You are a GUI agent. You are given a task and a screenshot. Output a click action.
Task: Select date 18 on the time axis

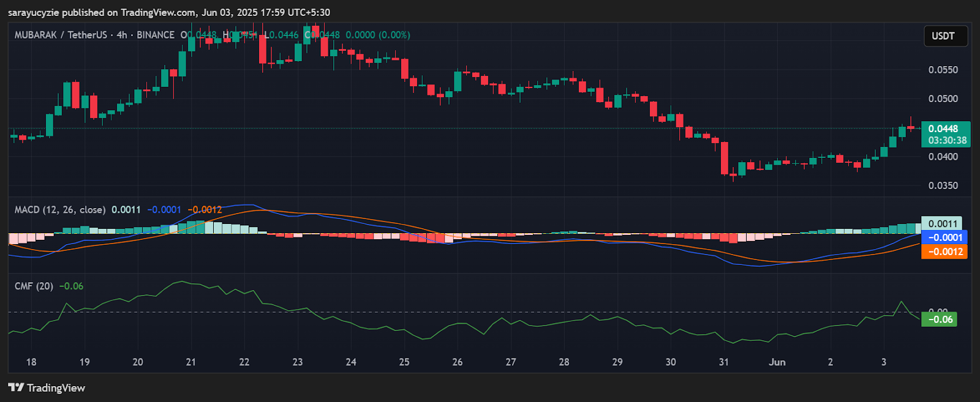31,362
